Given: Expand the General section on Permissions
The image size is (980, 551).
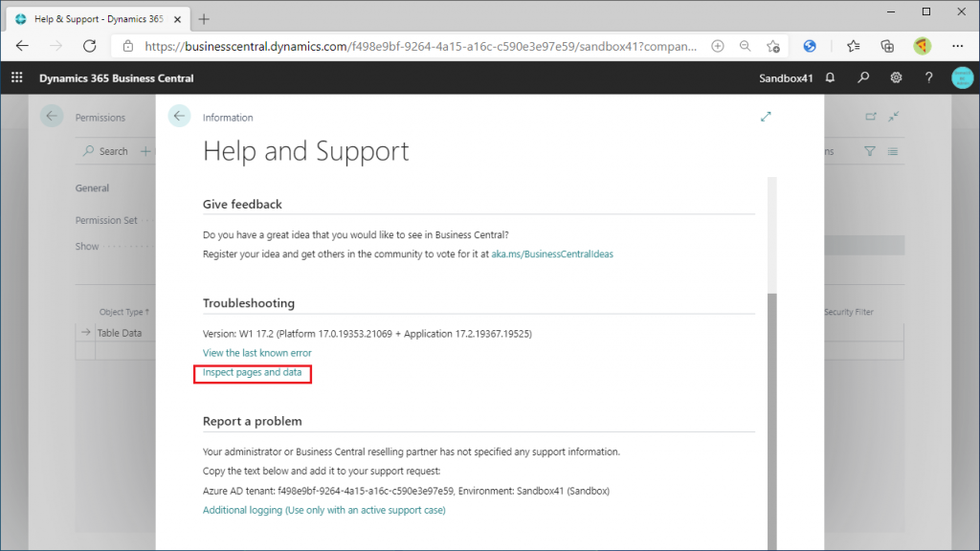Looking at the screenshot, I should point(92,188).
